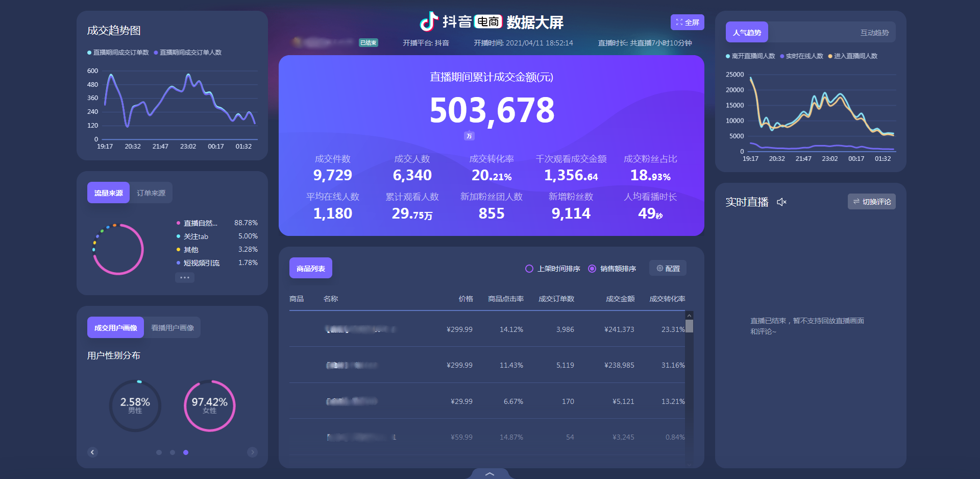The height and width of the screenshot is (479, 980).
Task: Switch to the 订单来源 tab
Action: coord(151,193)
